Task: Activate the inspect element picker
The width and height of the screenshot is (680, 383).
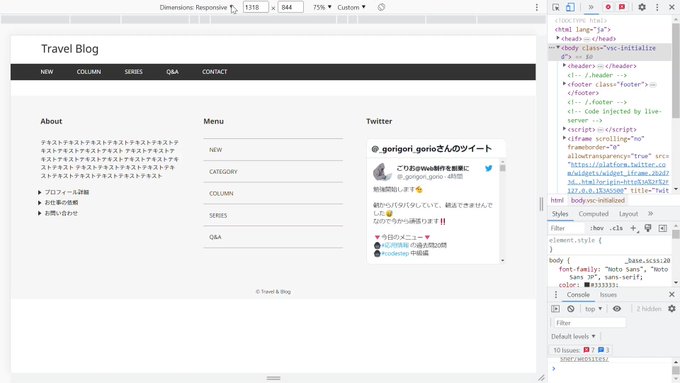Action: [x=556, y=7]
